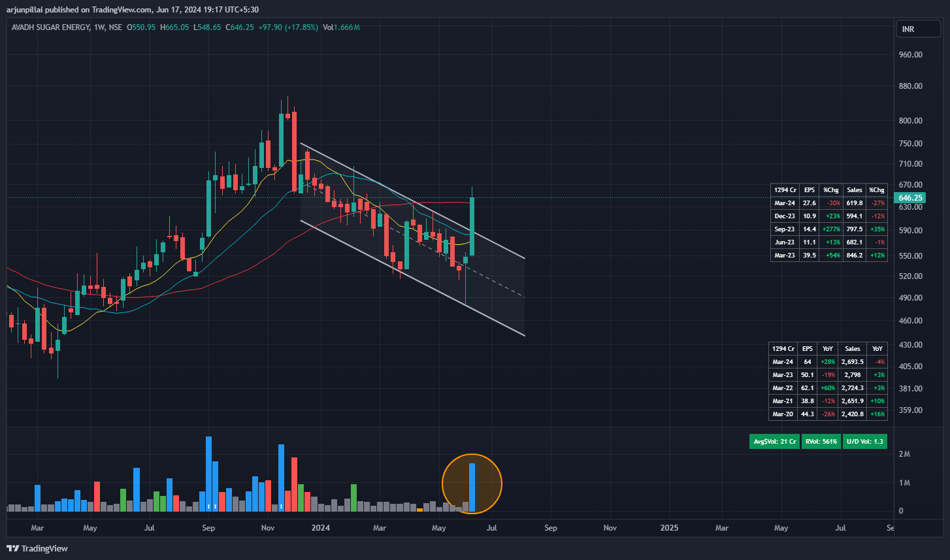Viewport: 950px width, 560px height.
Task: Click the Mar-21 row label in annual table
Action: pos(783,401)
